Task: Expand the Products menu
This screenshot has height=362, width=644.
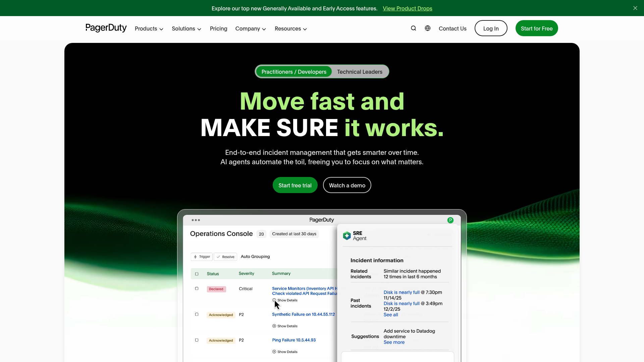Action: pyautogui.click(x=149, y=28)
